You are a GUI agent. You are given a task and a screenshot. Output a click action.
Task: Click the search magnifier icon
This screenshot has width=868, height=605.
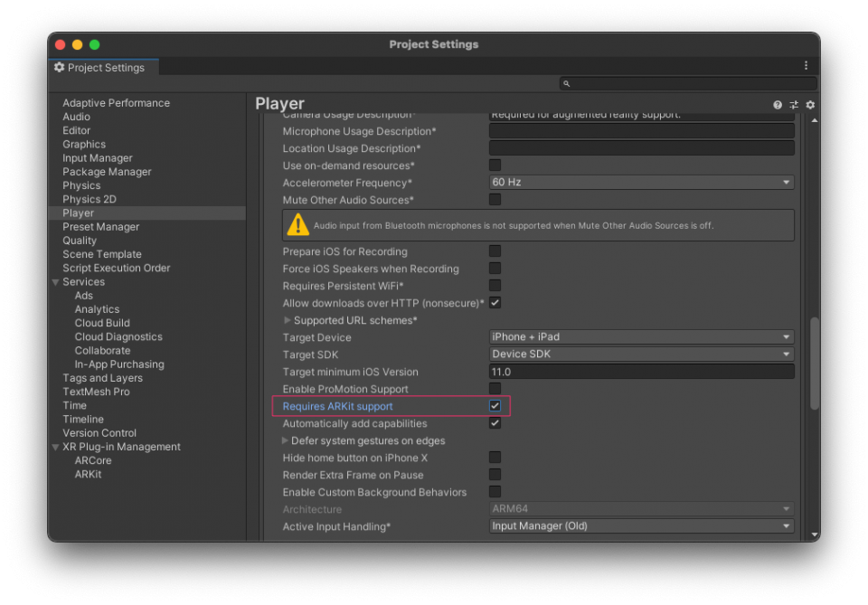pyautogui.click(x=565, y=82)
